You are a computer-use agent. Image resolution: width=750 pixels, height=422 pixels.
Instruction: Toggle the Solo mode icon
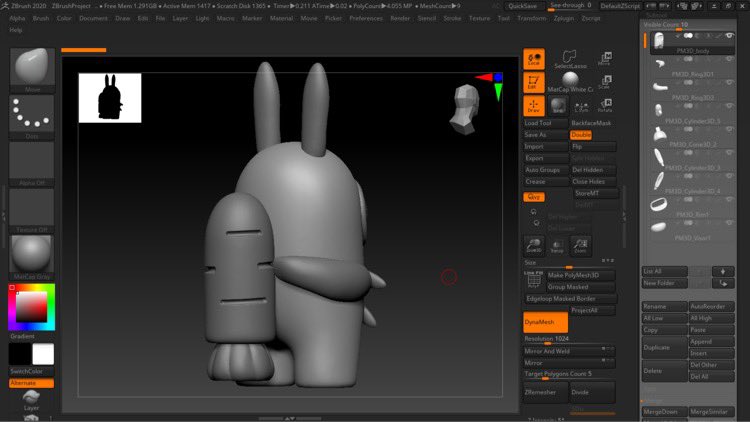tap(558, 106)
